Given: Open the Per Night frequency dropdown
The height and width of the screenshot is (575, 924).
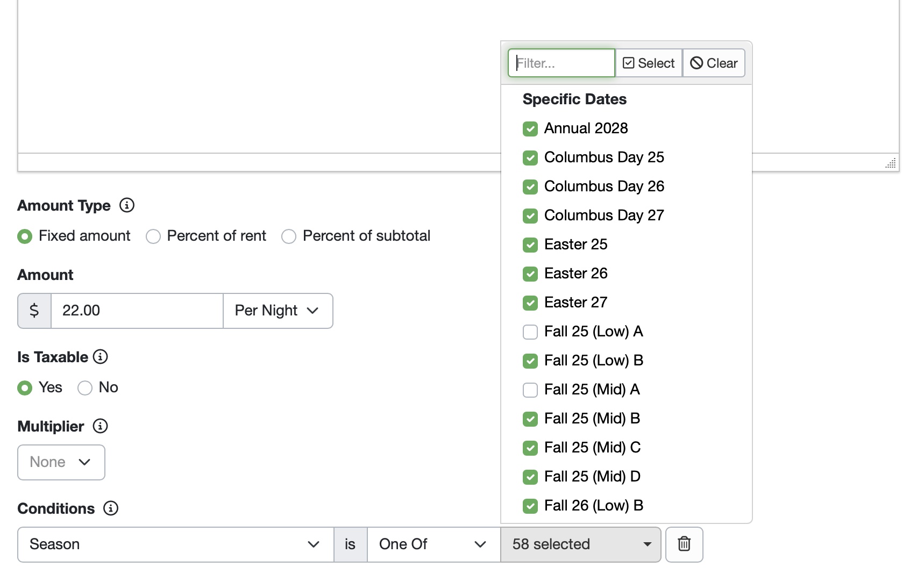Looking at the screenshot, I should click(278, 311).
